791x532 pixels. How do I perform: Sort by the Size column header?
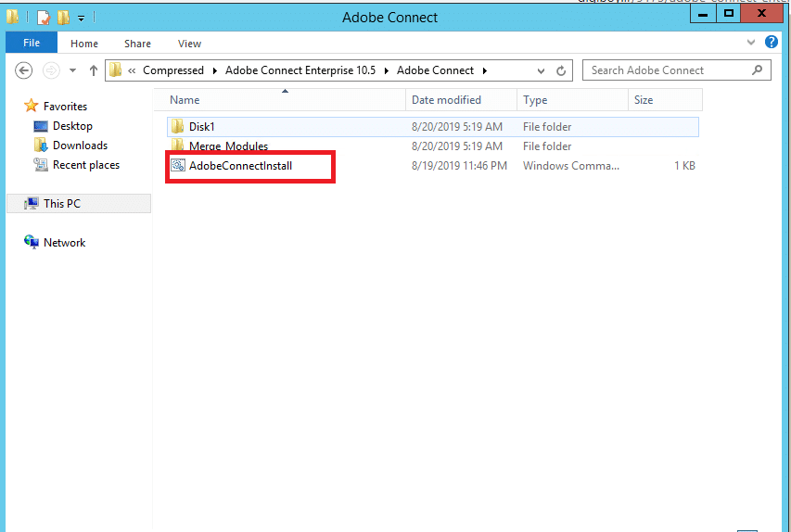point(666,100)
